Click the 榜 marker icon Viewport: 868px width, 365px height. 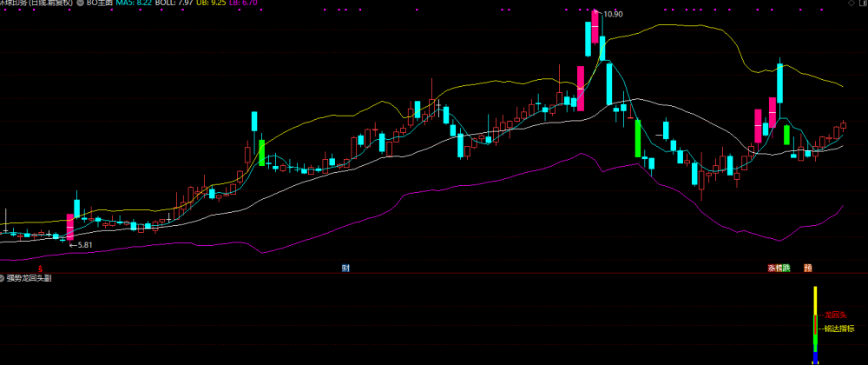pos(779,269)
